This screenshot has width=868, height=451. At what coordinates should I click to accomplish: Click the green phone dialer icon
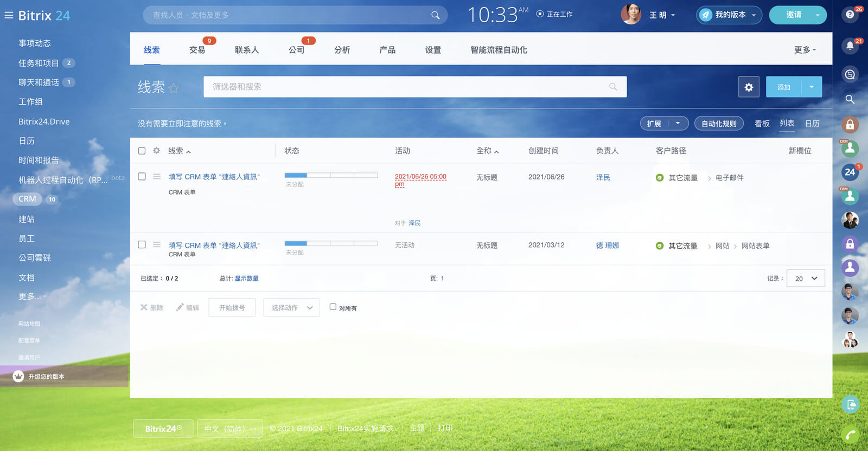coord(850,434)
